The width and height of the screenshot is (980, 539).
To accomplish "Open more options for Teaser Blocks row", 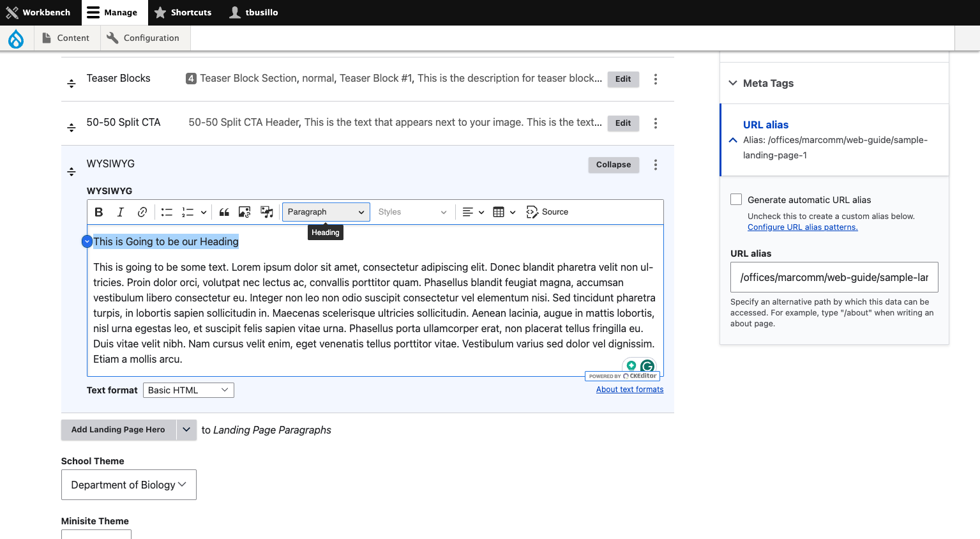I will pos(656,79).
